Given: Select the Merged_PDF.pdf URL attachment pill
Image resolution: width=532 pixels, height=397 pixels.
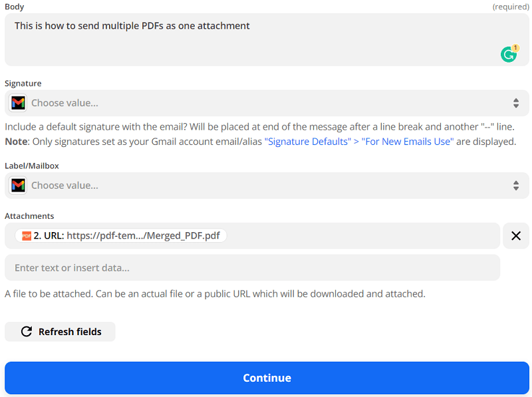Looking at the screenshot, I should pyautogui.click(x=126, y=236).
